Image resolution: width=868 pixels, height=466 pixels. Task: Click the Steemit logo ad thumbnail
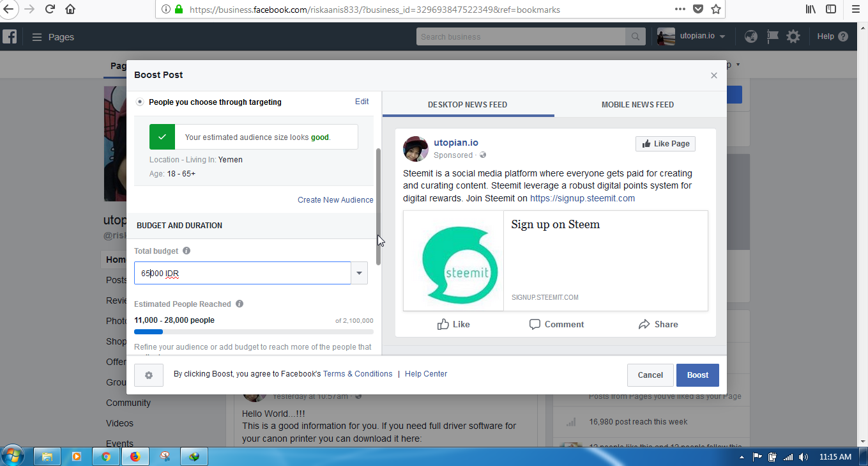pyautogui.click(x=453, y=261)
